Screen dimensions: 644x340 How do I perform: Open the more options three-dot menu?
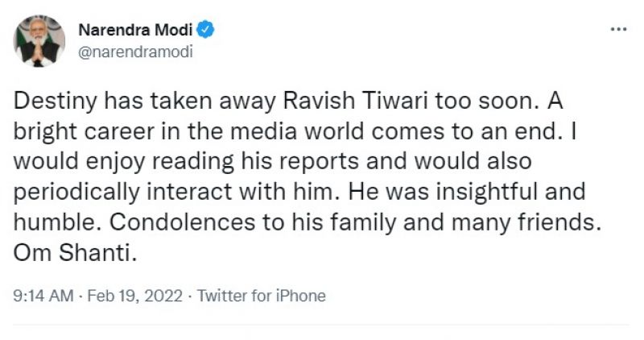coord(617,30)
